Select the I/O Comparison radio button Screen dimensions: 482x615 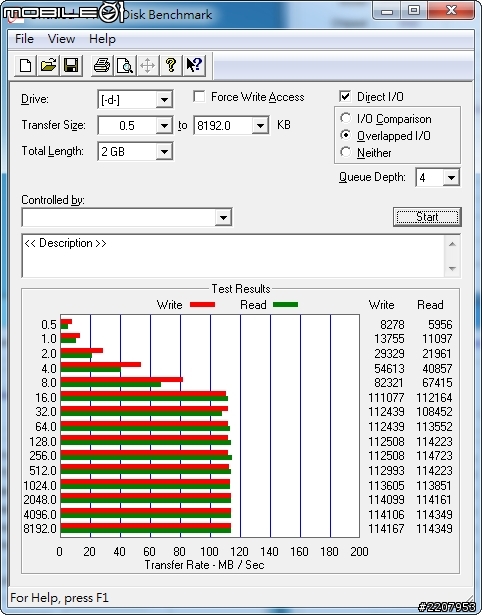tap(346, 118)
